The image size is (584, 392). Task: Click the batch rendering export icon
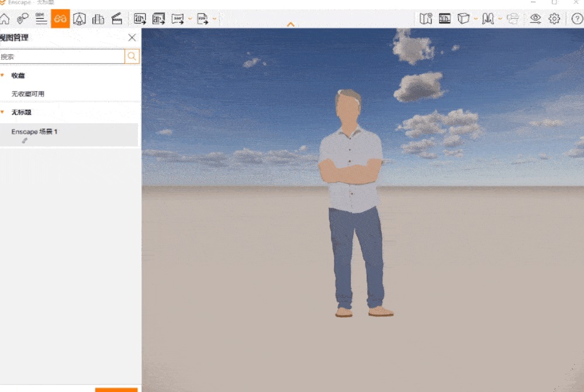(x=158, y=19)
